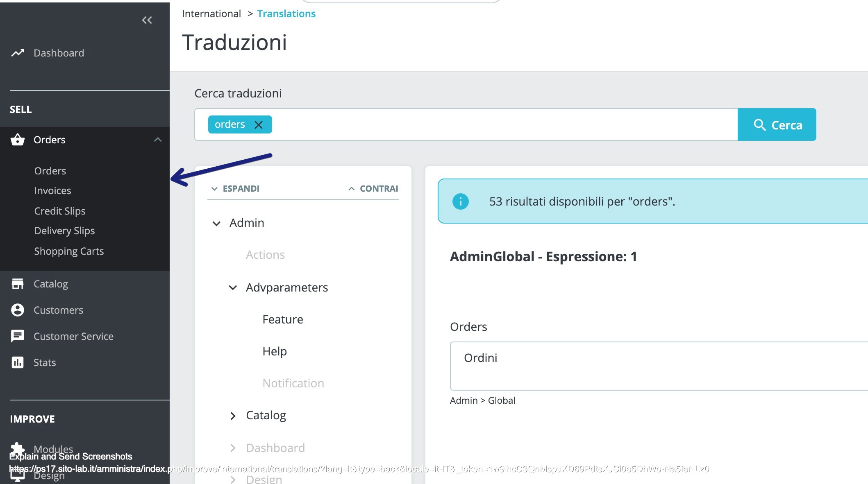Image resolution: width=868 pixels, height=484 pixels.
Task: Collapse the sidebar with the double-chevron arrows
Action: coord(147,20)
